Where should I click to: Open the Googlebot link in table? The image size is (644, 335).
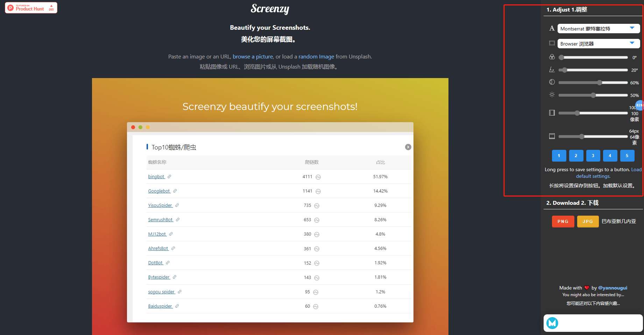click(159, 191)
